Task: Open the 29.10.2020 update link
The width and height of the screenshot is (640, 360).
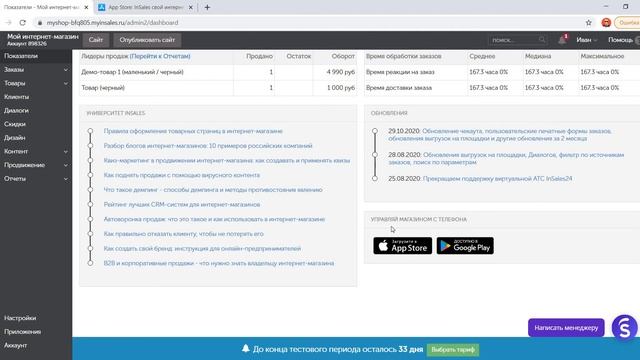Action: coord(500,135)
